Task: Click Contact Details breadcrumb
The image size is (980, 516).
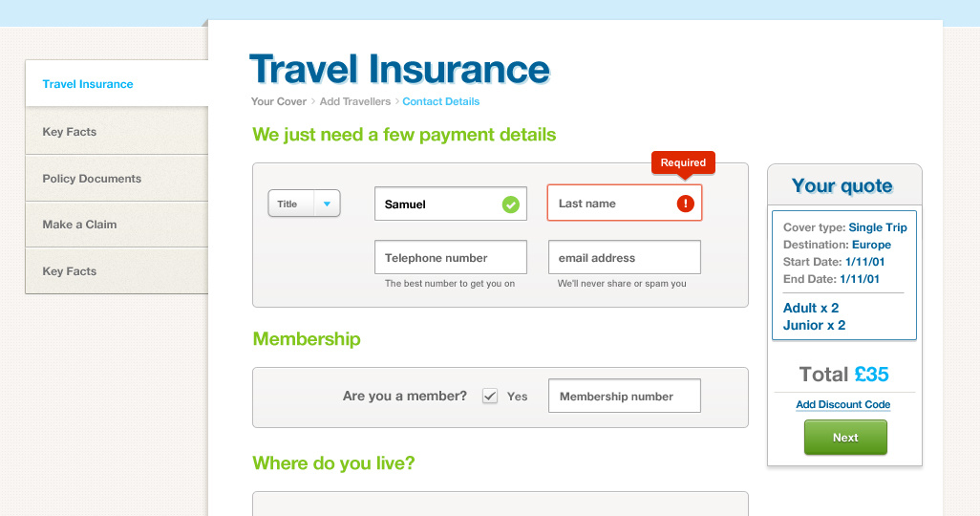Action: [x=440, y=101]
